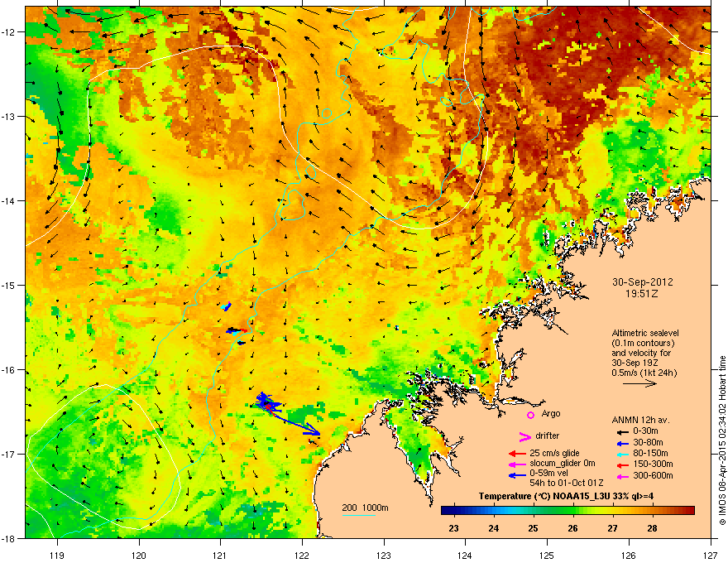This screenshot has width=728, height=563.
Task: Click the '150-300m' depth label
Action: pyautogui.click(x=653, y=464)
